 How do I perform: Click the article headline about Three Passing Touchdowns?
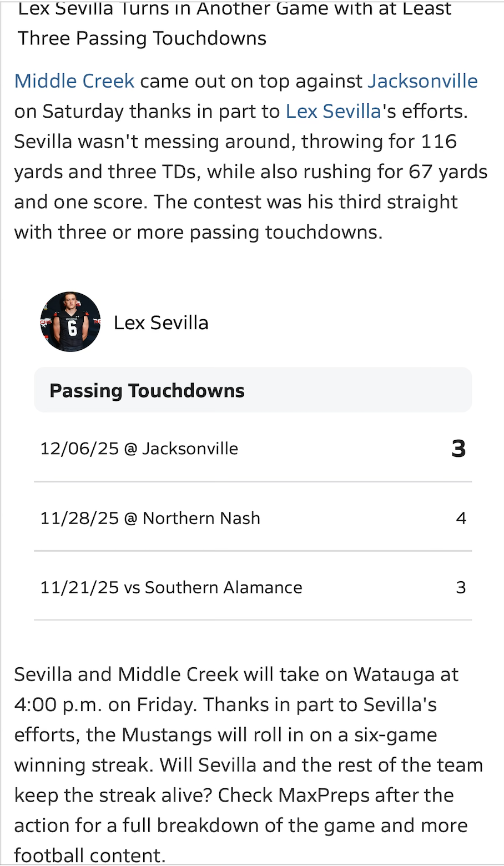pos(142,38)
